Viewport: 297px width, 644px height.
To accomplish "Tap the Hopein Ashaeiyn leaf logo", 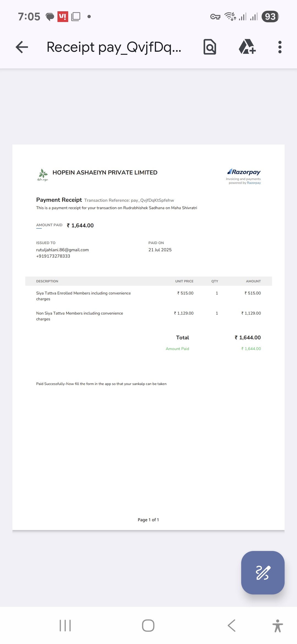I will [43, 175].
